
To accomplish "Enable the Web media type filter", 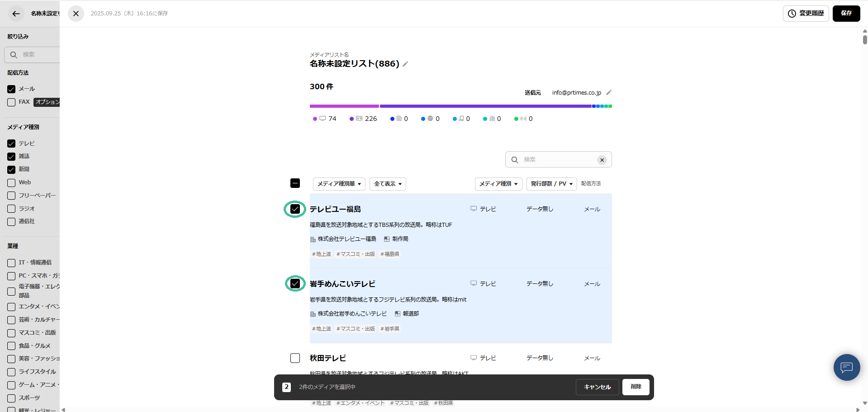I will pyautogui.click(x=12, y=183).
